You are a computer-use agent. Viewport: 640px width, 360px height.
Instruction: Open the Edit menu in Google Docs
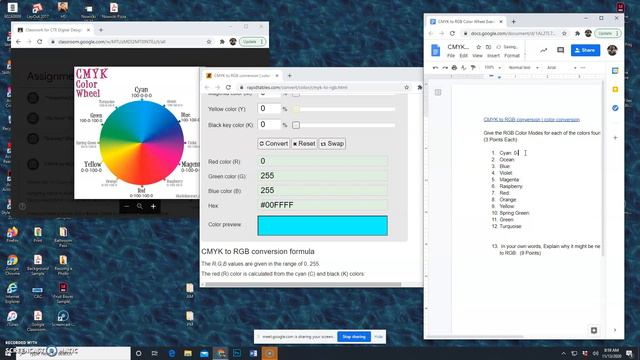pyautogui.click(x=464, y=56)
